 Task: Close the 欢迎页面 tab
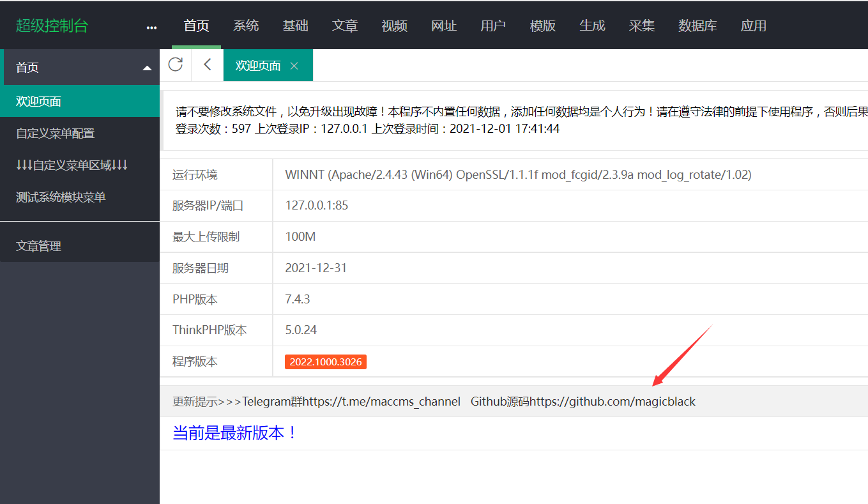coord(293,65)
